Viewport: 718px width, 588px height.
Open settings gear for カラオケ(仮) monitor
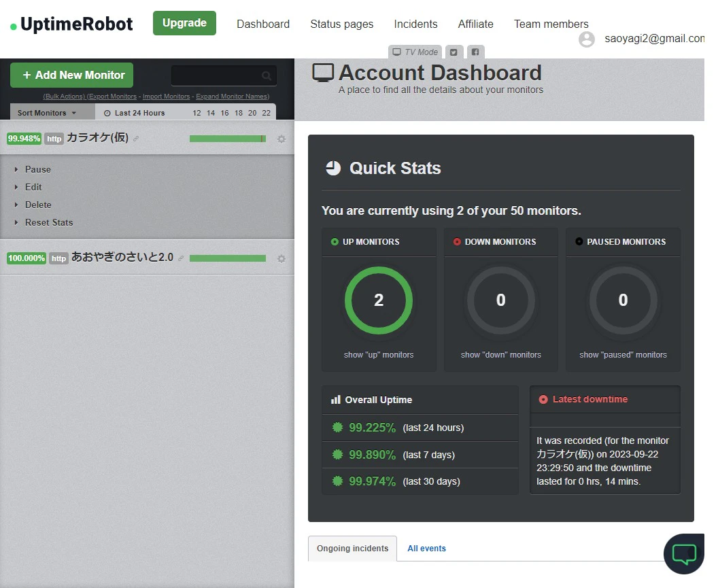[x=281, y=139]
